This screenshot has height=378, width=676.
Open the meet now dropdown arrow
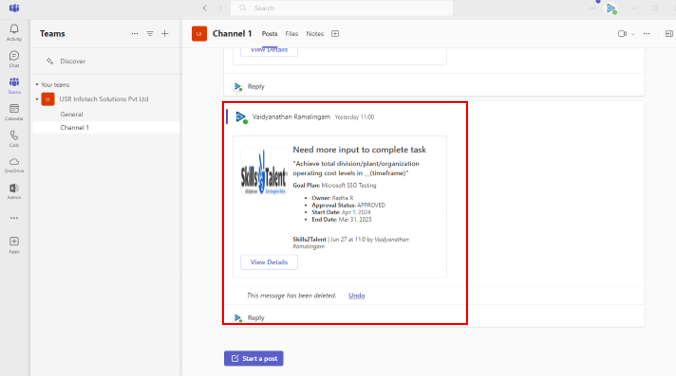633,34
